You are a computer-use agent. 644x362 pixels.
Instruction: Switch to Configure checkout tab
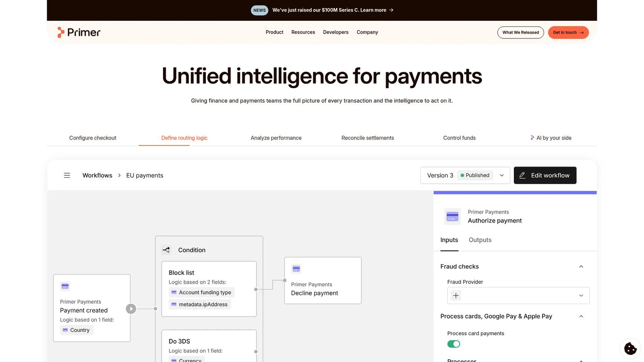click(93, 138)
